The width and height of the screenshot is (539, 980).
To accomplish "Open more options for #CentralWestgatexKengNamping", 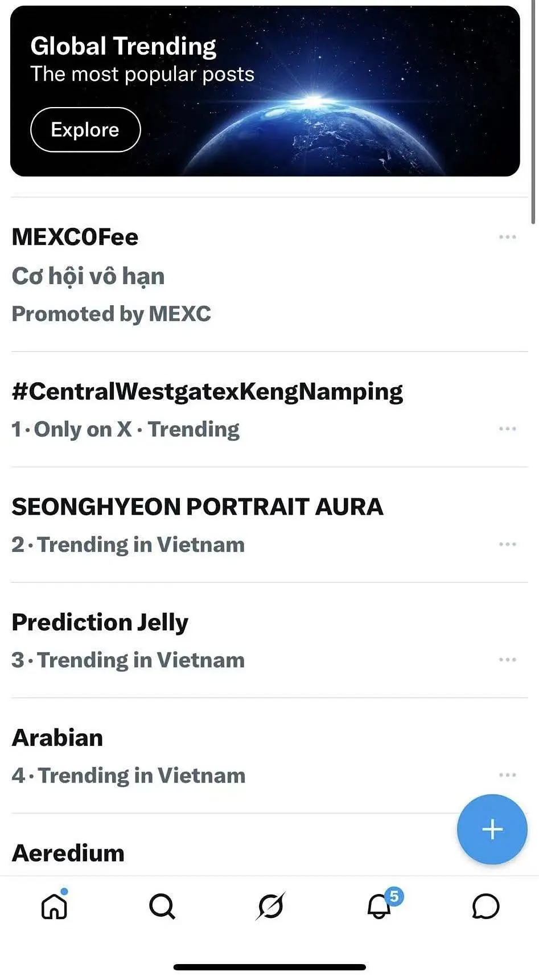I will pyautogui.click(x=507, y=429).
